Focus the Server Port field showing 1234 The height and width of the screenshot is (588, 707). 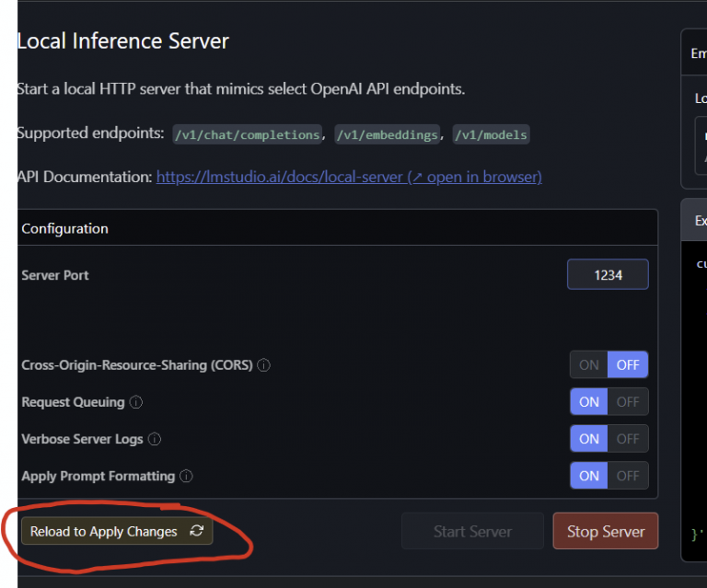point(608,275)
